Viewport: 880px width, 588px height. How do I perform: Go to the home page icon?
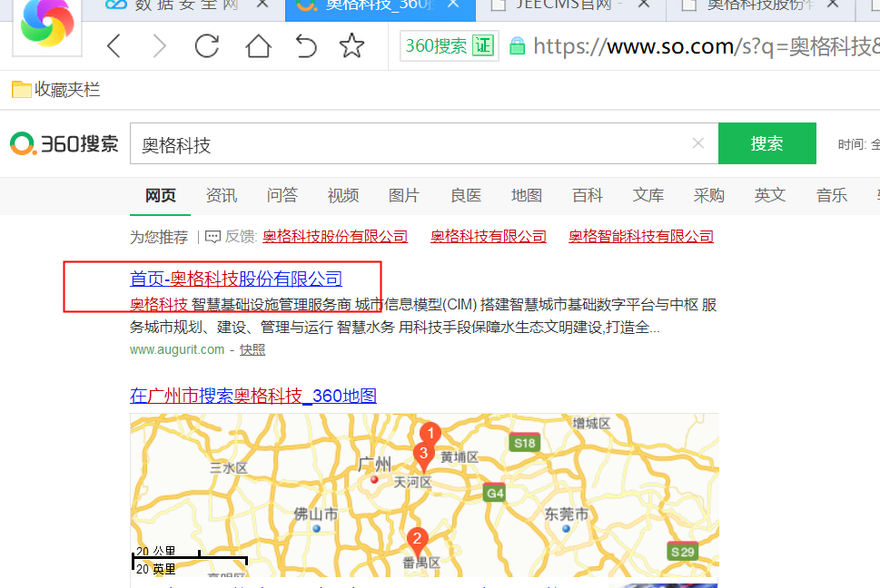tap(258, 46)
